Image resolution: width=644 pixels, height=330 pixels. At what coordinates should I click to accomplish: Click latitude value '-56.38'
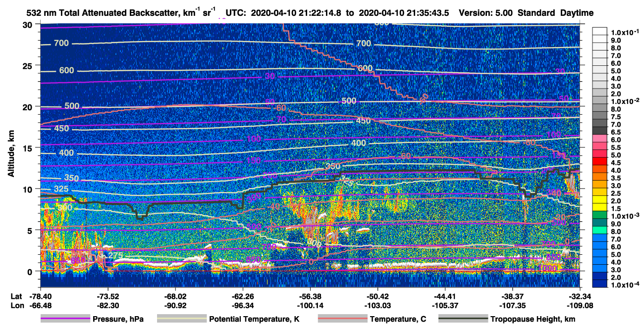(310, 296)
